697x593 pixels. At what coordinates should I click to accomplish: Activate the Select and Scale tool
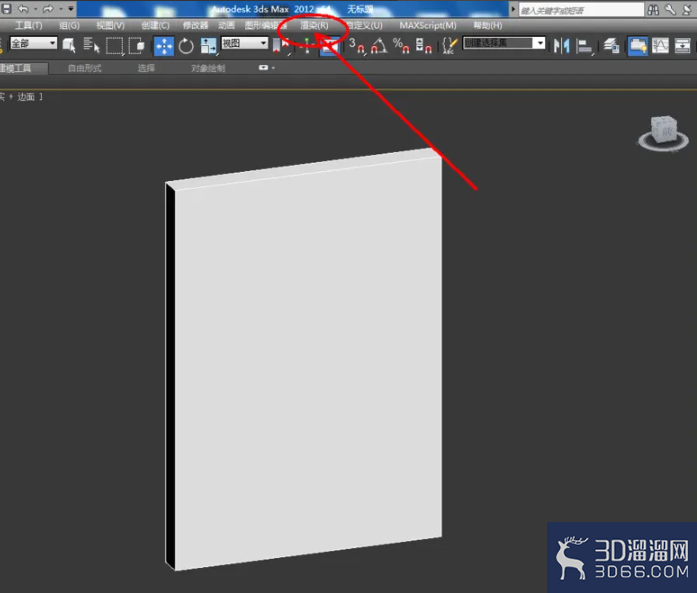208,46
